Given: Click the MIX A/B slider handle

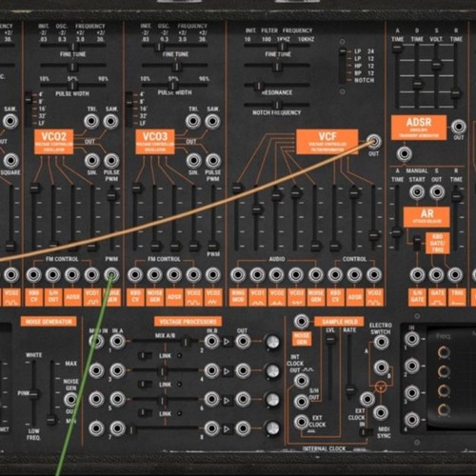Looking at the screenshot, I should pos(186,342).
